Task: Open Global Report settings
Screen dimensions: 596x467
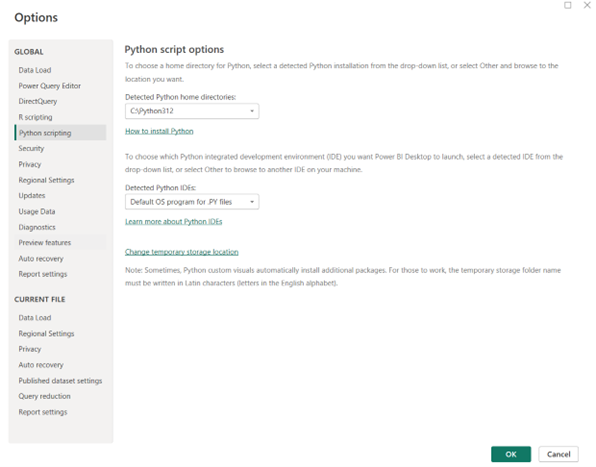Action: pos(43,274)
